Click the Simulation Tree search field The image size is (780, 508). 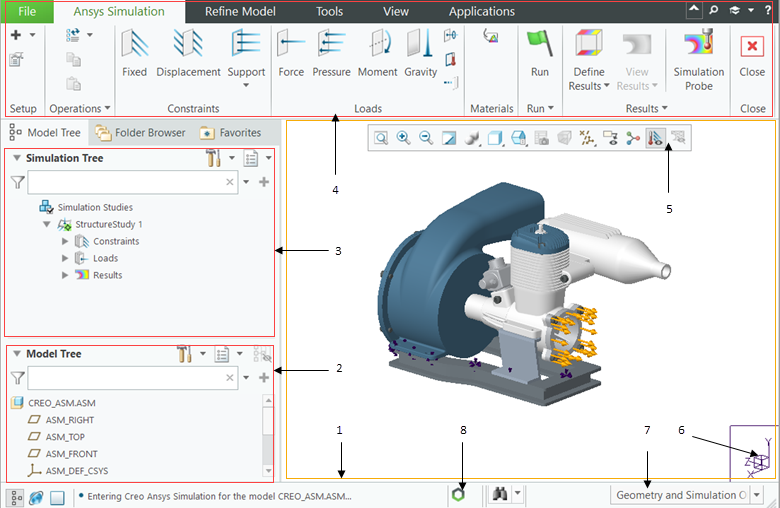click(124, 182)
